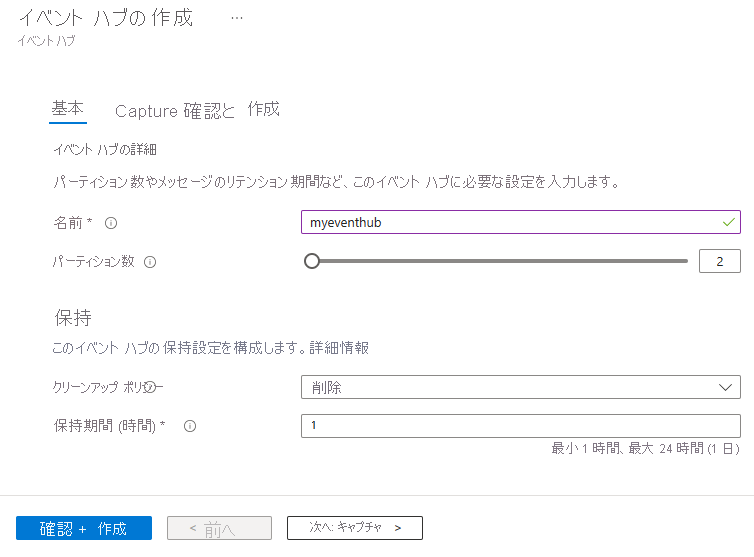754x557 pixels.
Task: Show info tooltip for クリーンアップ ポリシー
Action: tap(151, 387)
